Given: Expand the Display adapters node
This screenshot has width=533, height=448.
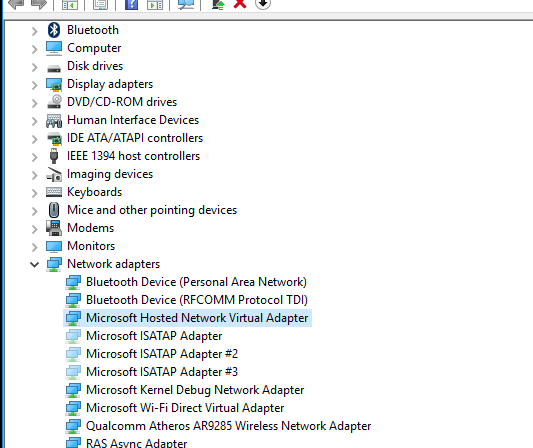Looking at the screenshot, I should point(34,85).
